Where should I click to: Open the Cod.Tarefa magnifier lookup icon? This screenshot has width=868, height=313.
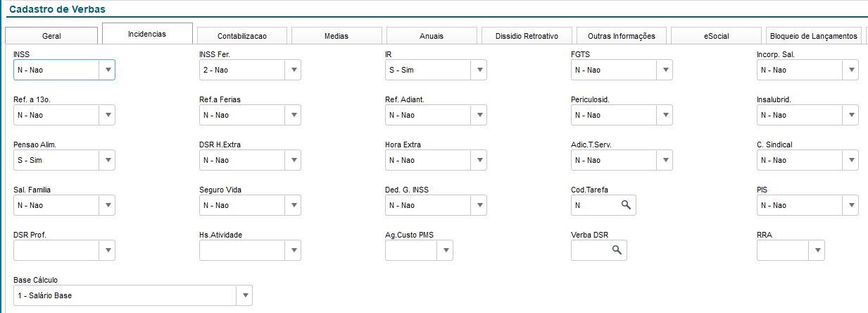626,205
